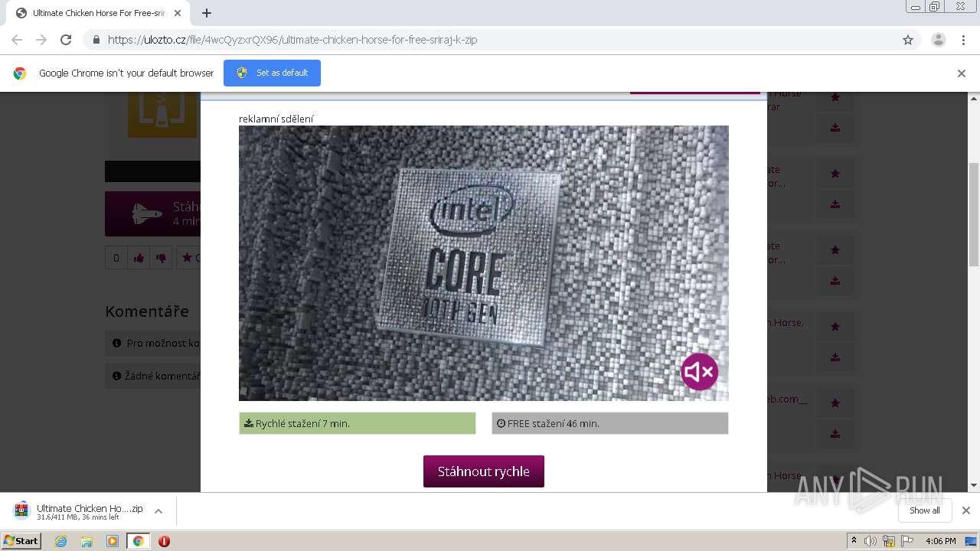This screenshot has height=551, width=980.
Task: Open the Action Center flag in the tray
Action: click(907, 541)
